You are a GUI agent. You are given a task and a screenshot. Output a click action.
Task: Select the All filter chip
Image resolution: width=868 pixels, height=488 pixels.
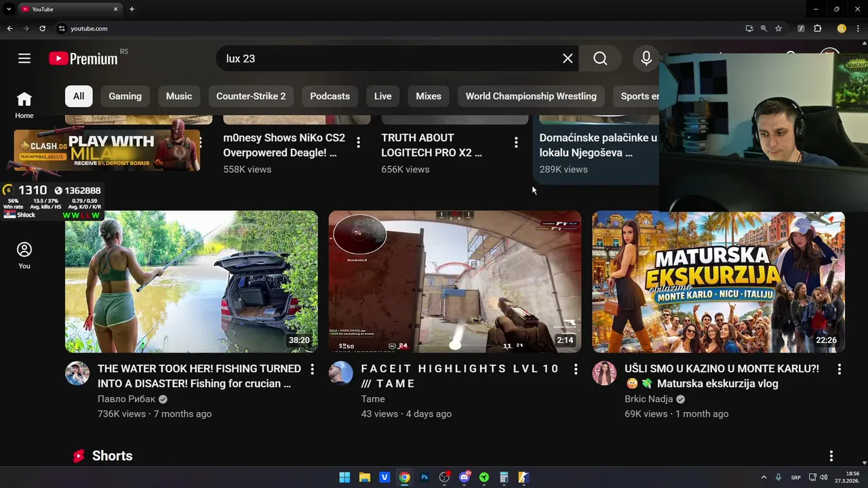[x=79, y=96]
